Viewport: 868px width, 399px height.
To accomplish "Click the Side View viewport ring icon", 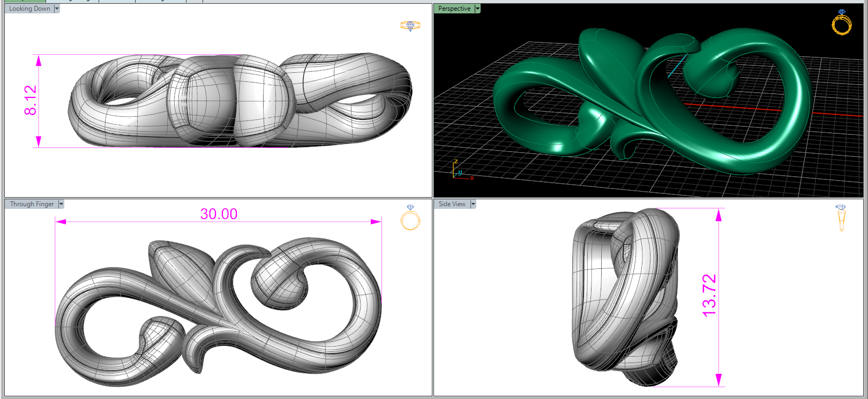I will [x=841, y=218].
